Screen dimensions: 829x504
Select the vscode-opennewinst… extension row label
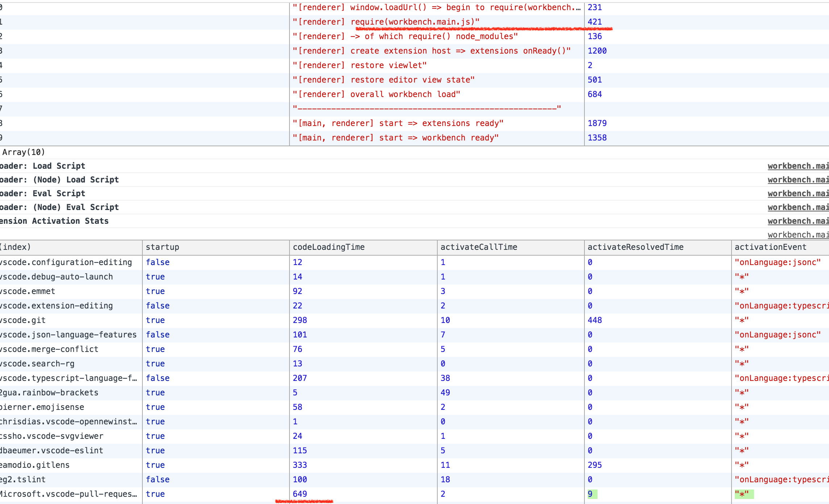pyautogui.click(x=68, y=422)
